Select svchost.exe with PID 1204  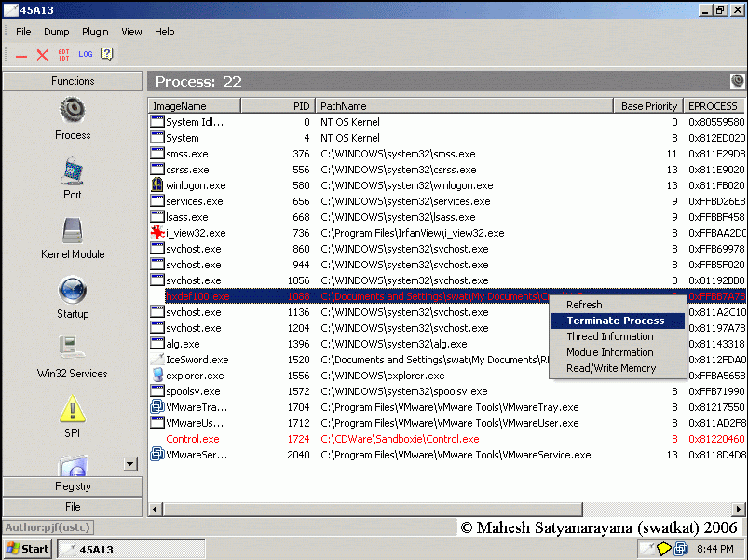click(447, 328)
